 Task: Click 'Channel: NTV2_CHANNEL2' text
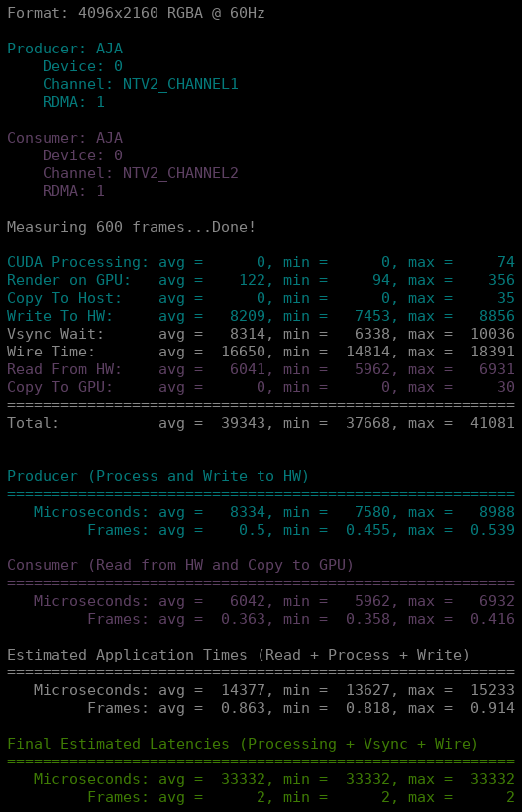click(x=141, y=173)
